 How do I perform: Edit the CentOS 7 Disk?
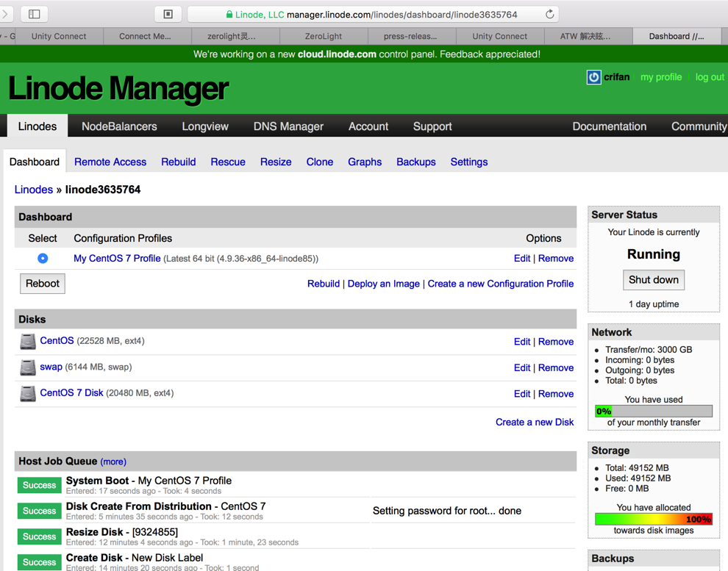point(522,393)
